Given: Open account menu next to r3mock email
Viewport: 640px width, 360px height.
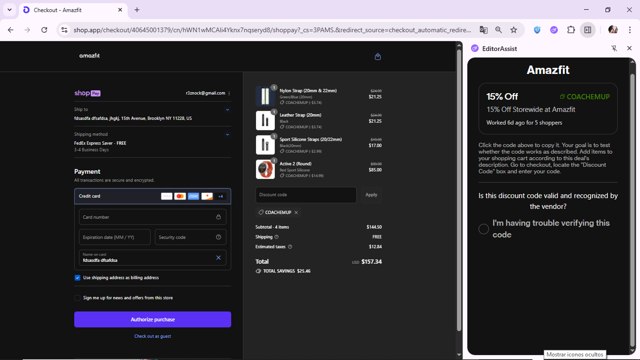Looking at the screenshot, I should pyautogui.click(x=229, y=93).
